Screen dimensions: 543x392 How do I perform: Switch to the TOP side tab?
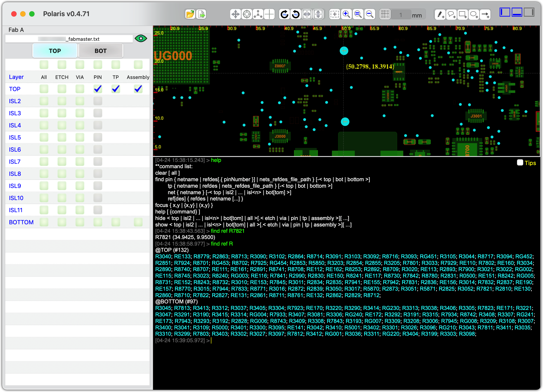click(x=55, y=51)
